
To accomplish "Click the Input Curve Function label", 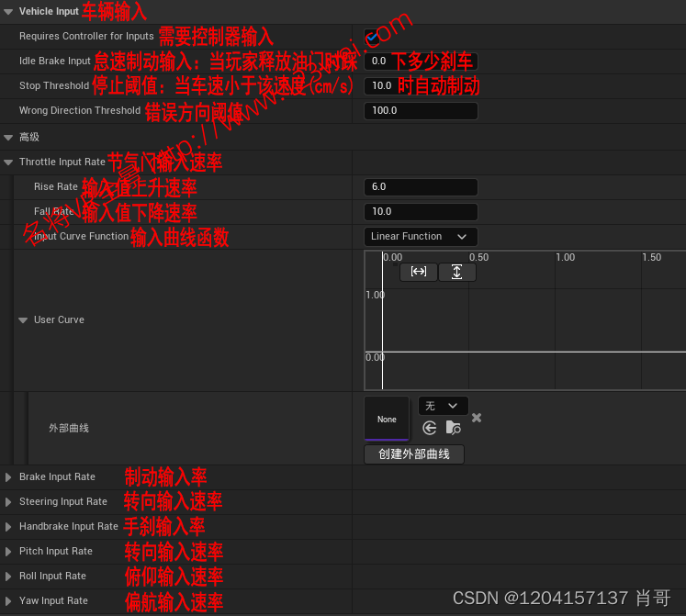I will pyautogui.click(x=82, y=236).
